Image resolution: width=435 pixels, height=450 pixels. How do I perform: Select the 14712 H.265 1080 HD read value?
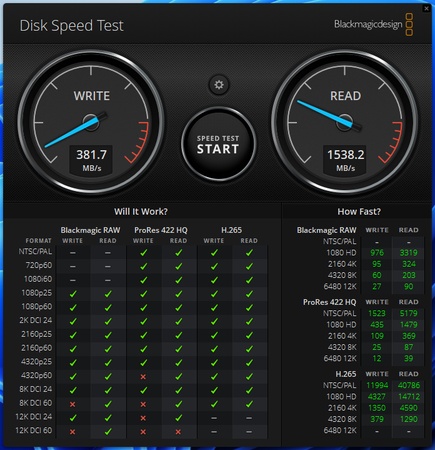pos(409,397)
